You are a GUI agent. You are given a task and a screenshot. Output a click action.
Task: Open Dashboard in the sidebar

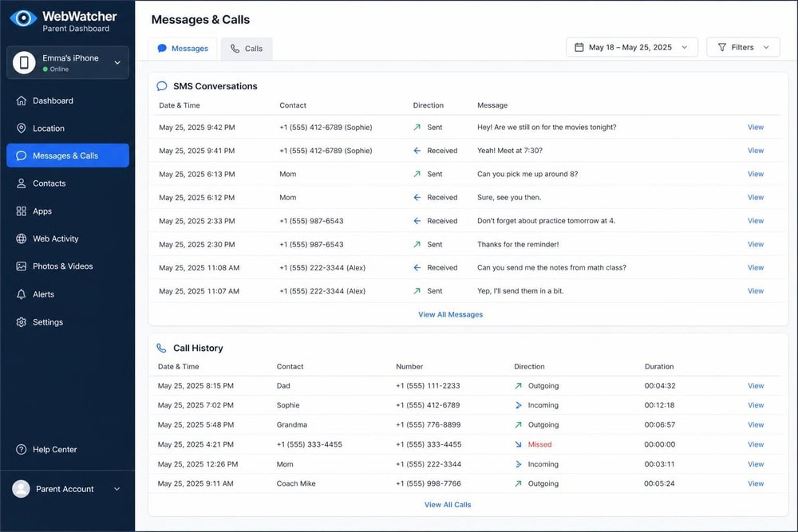pyautogui.click(x=68, y=100)
